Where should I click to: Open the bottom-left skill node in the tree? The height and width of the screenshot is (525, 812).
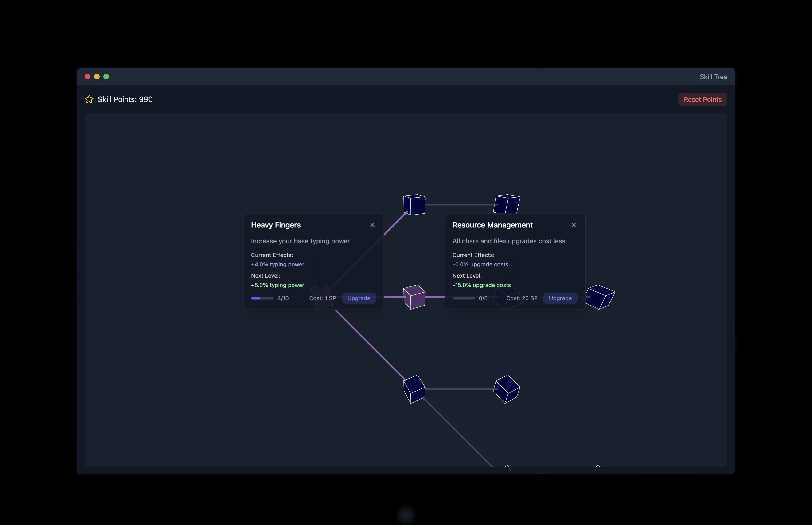coord(414,389)
